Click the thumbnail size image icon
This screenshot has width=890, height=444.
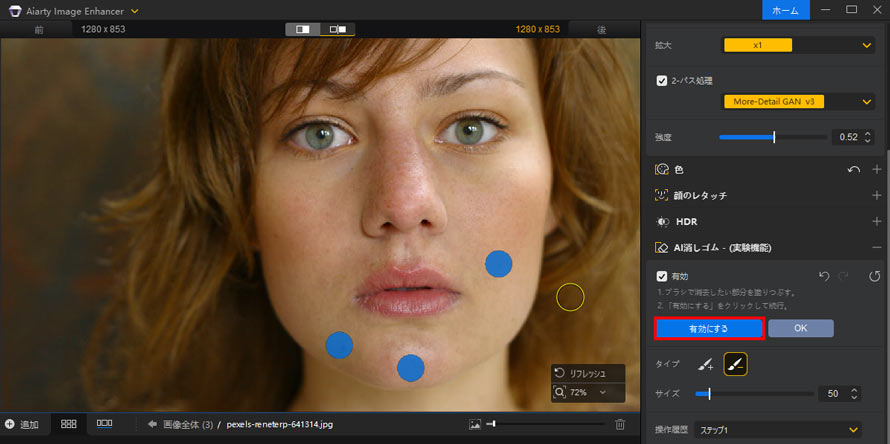pos(476,424)
